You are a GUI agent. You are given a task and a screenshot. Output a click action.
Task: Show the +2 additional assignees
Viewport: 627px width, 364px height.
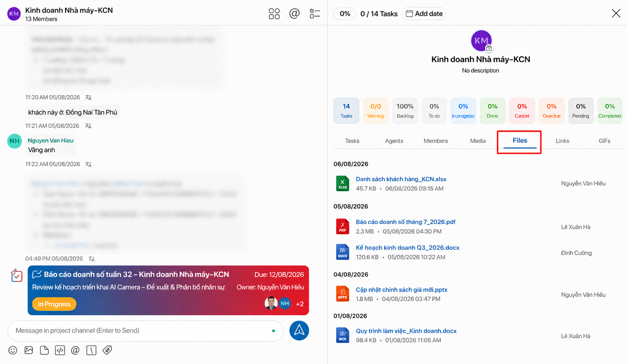pos(300,304)
